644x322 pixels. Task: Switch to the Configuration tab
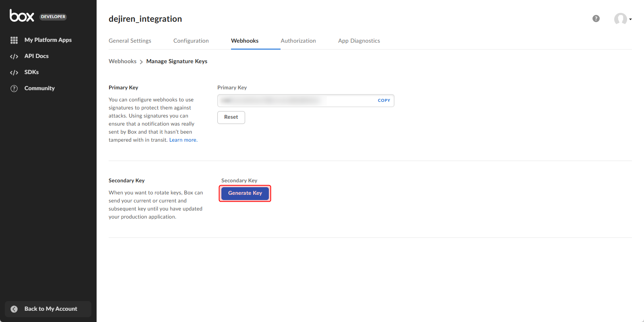[191, 41]
